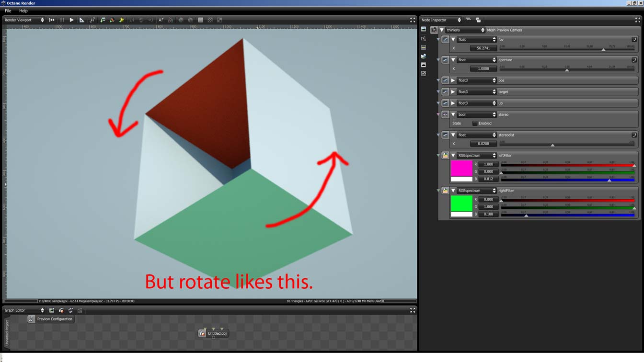Screen dimensions: 644x362
Task: Click the fov slider track
Action: (567, 48)
